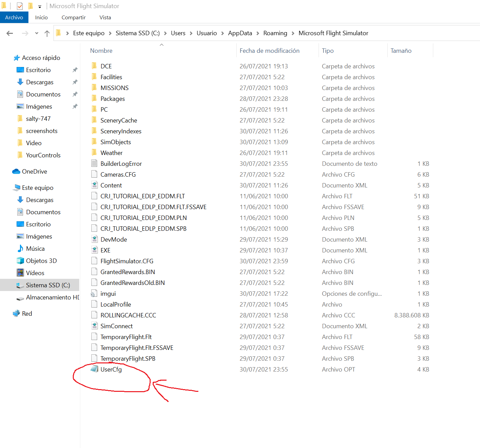Select Música under Este equipo
Viewport: 480px width, 448px height.
35,249
